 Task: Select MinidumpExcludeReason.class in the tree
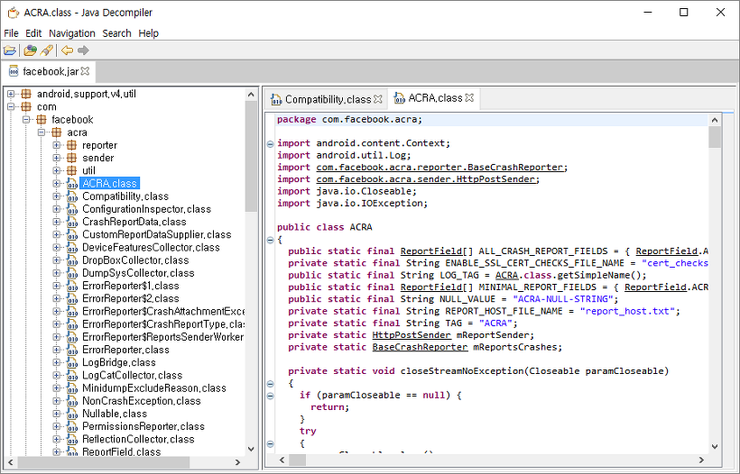coord(154,388)
